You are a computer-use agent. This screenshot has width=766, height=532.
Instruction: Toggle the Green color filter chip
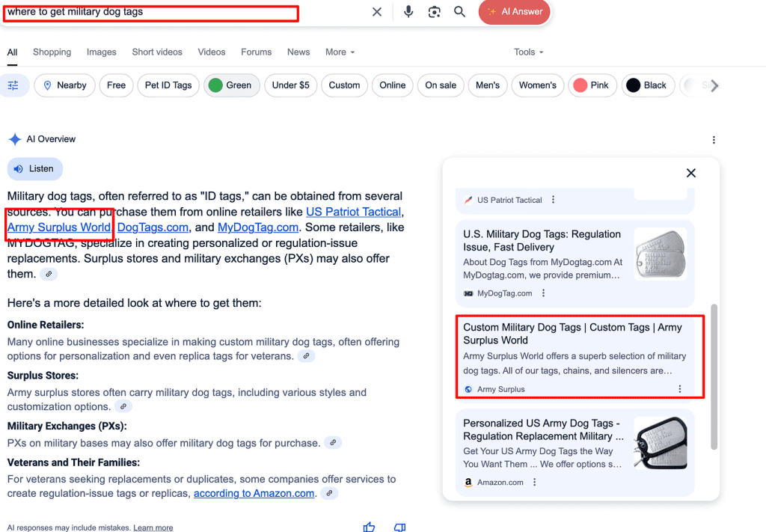click(x=232, y=85)
